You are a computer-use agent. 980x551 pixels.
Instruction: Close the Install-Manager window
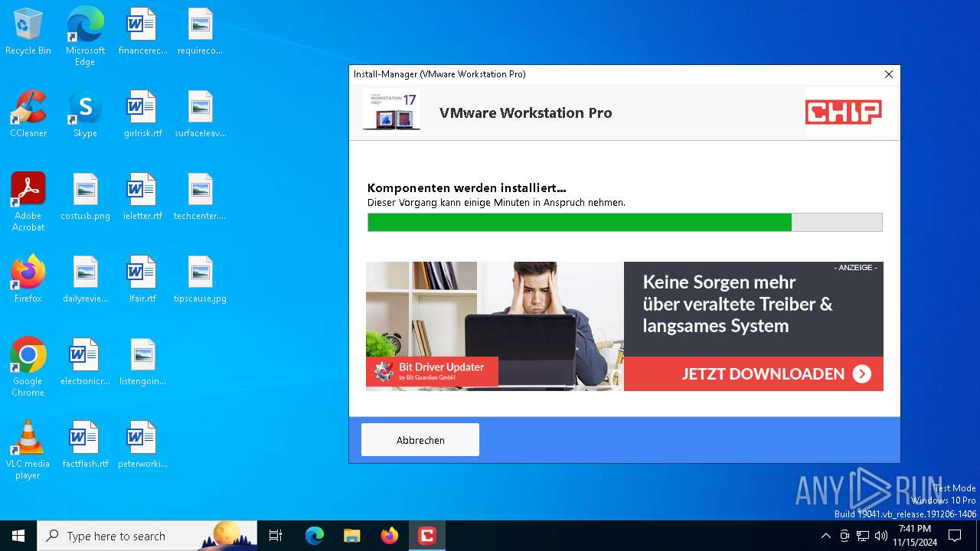tap(888, 74)
